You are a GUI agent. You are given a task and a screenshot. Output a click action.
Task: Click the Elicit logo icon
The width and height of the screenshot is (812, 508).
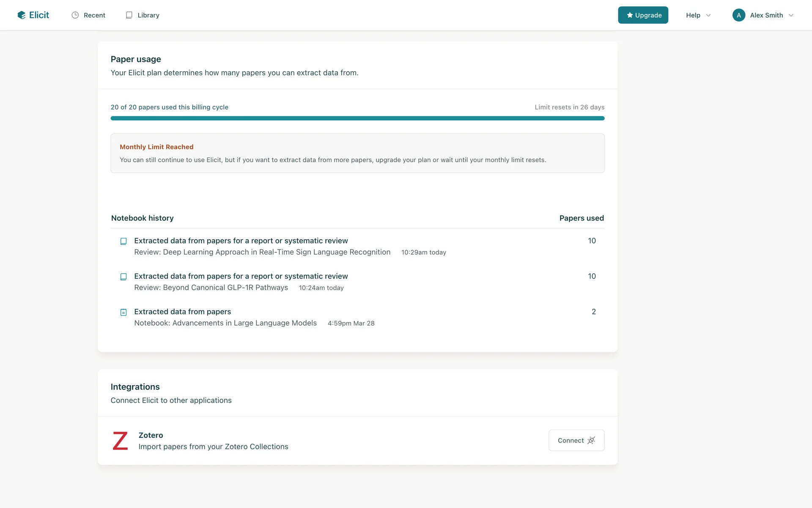22,15
